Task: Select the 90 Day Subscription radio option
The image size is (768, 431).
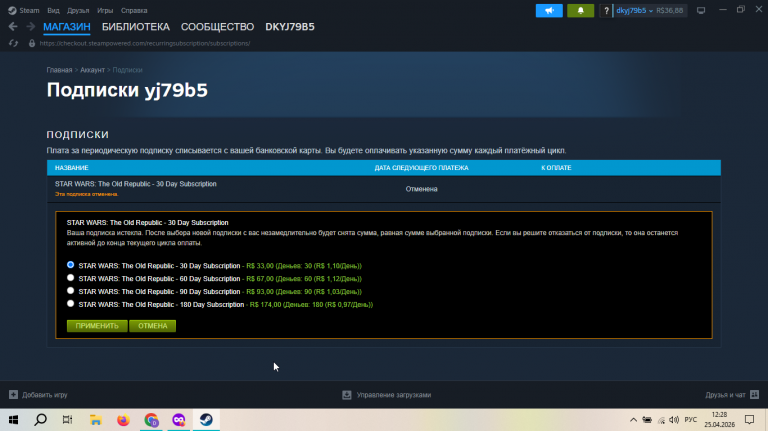Action: coord(71,290)
